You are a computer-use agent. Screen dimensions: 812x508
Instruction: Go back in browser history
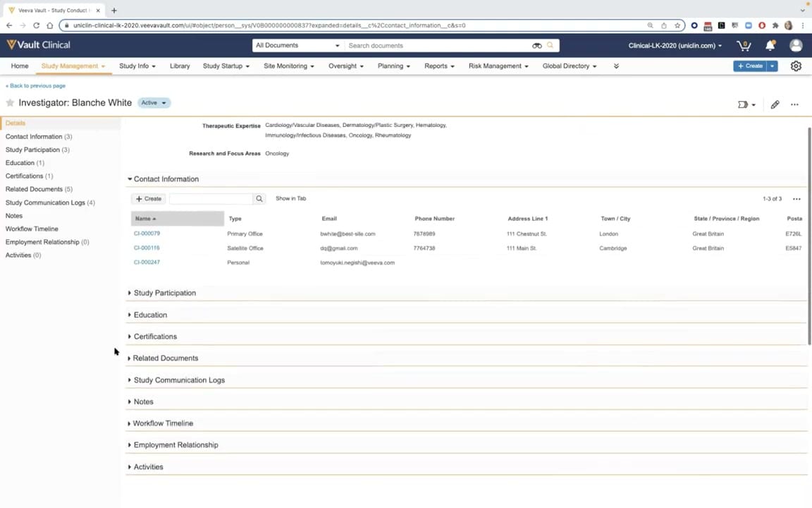coord(9,25)
